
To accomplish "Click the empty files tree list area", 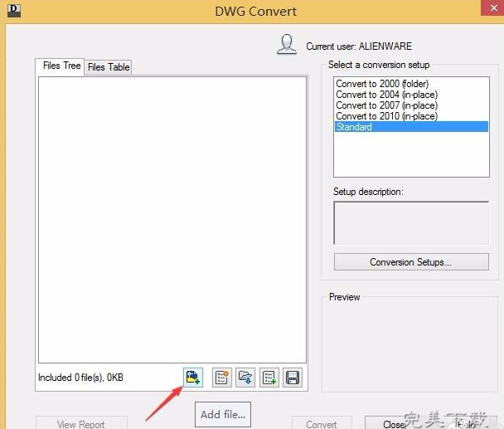I will [x=172, y=220].
